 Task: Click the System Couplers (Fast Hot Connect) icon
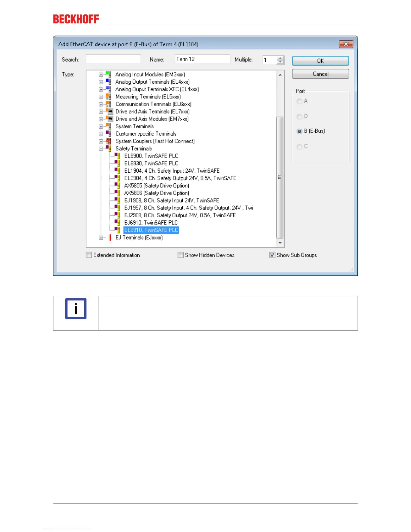tap(108, 141)
